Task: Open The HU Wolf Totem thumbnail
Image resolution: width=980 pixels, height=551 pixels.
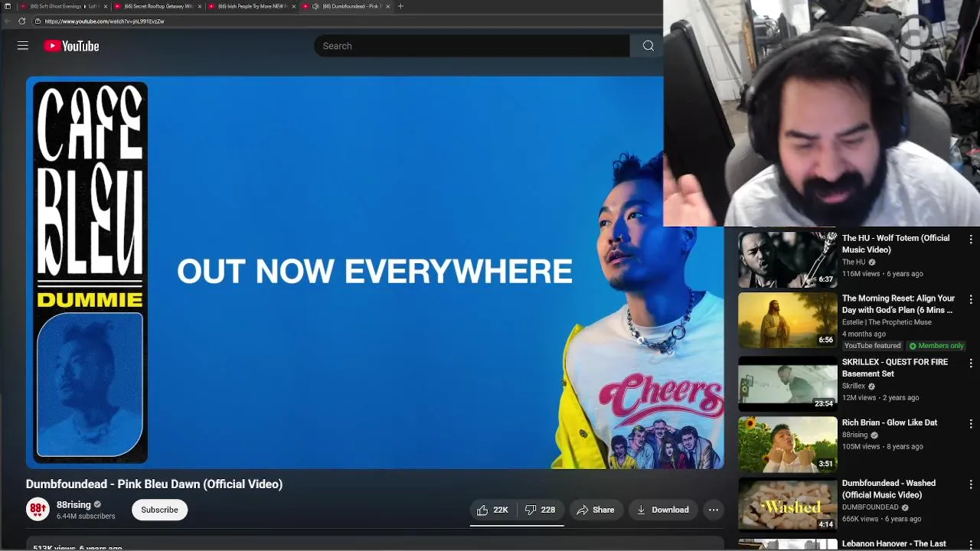Action: 788,259
